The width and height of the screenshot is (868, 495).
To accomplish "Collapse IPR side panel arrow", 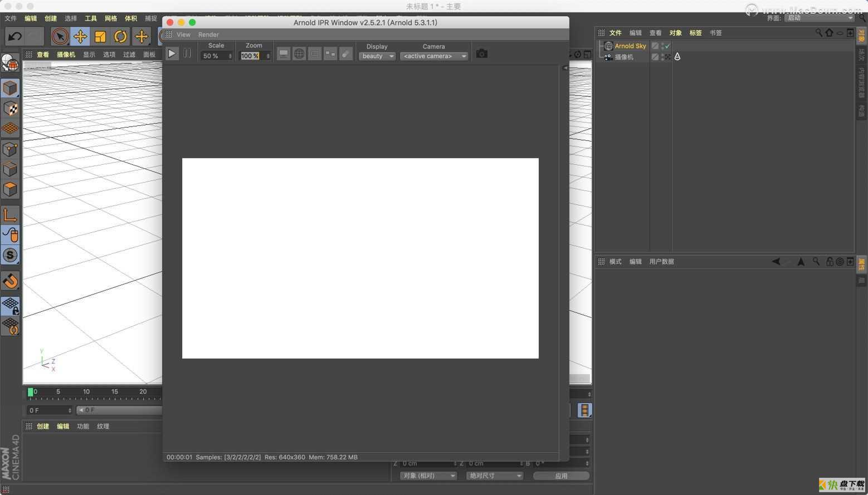I will (x=565, y=68).
